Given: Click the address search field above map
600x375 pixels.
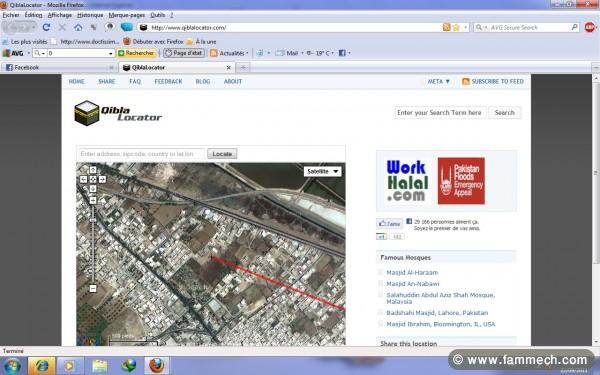Looking at the screenshot, I should 142,154.
